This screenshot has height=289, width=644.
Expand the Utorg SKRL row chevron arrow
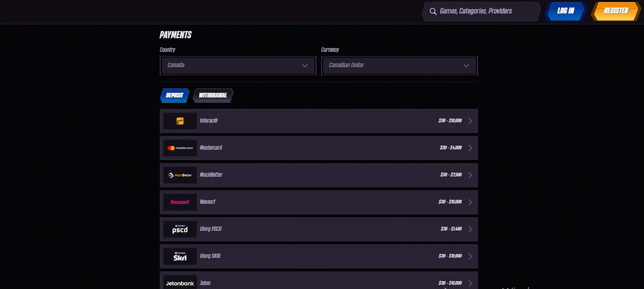click(x=470, y=256)
